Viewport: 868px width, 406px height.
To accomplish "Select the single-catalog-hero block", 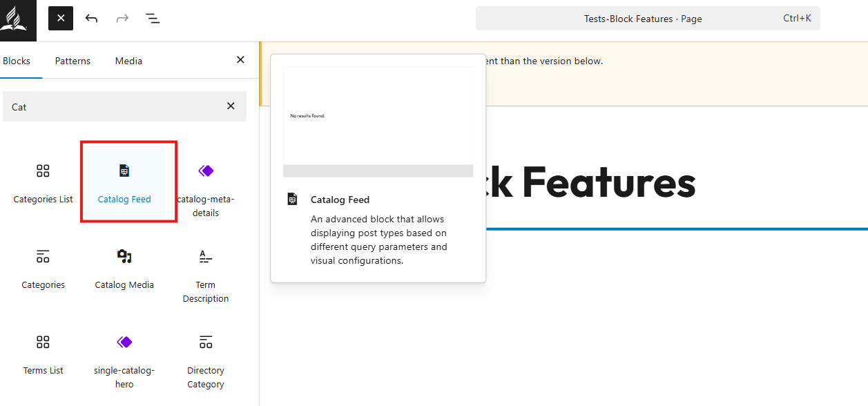I will pos(124,360).
